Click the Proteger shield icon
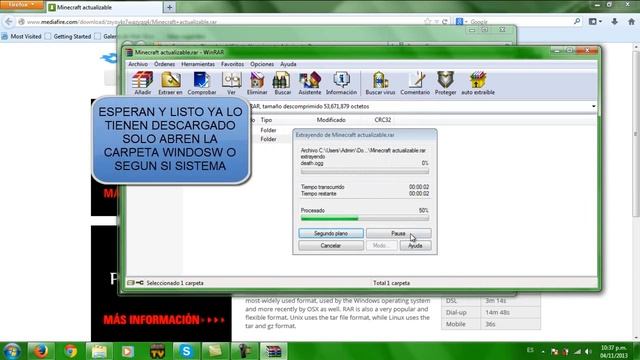Screen dimensions: 640x360 pos(445,83)
